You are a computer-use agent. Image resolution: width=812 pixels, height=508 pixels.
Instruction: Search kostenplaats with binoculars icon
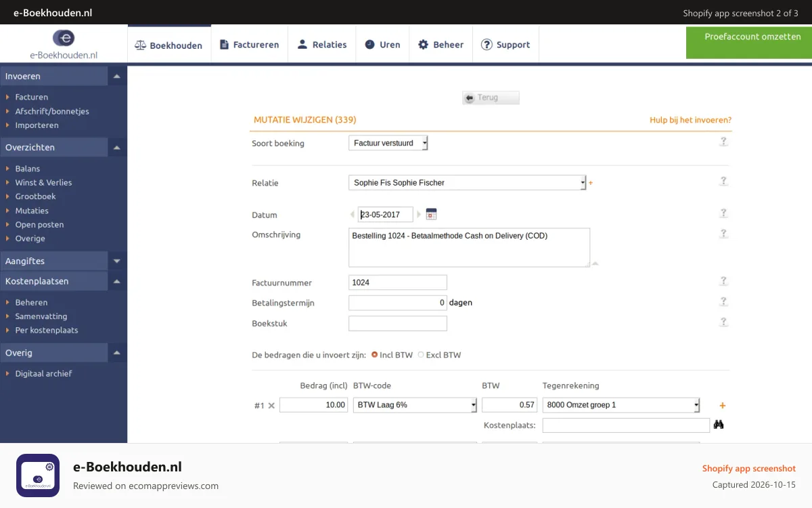(719, 425)
